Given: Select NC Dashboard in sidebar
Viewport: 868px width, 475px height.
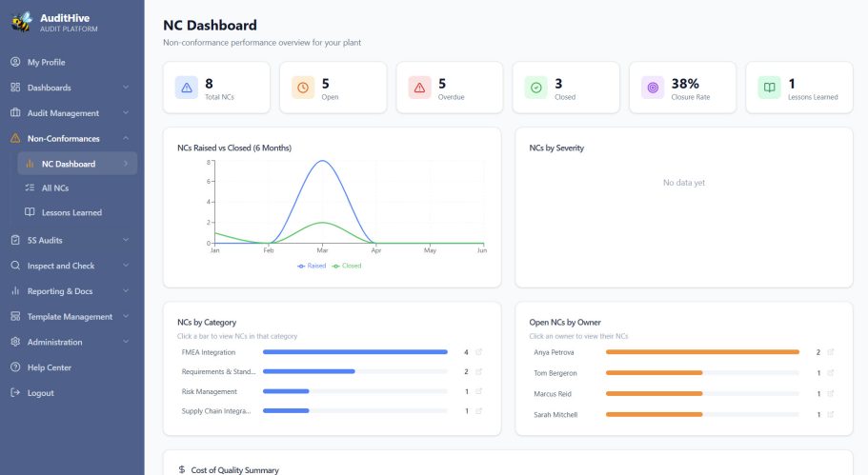Looking at the screenshot, I should (77, 164).
